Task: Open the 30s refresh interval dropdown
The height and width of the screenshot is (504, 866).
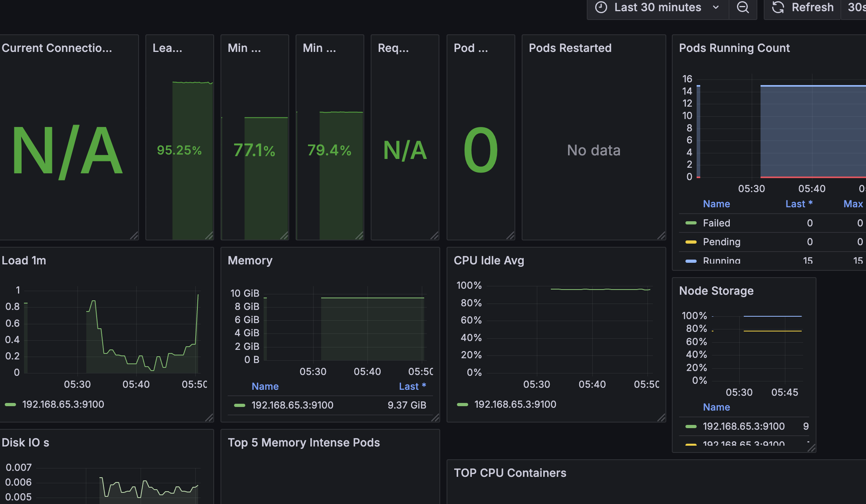Action: (x=856, y=8)
